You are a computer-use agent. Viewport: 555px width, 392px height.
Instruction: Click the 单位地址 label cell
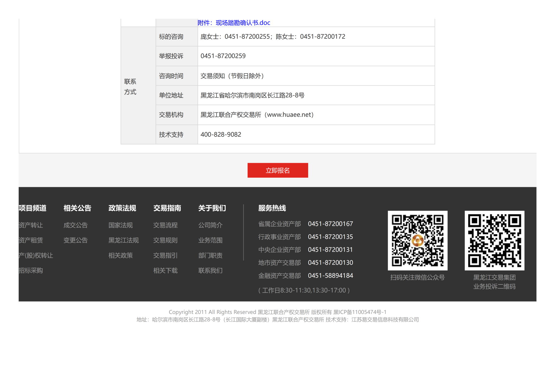click(177, 95)
